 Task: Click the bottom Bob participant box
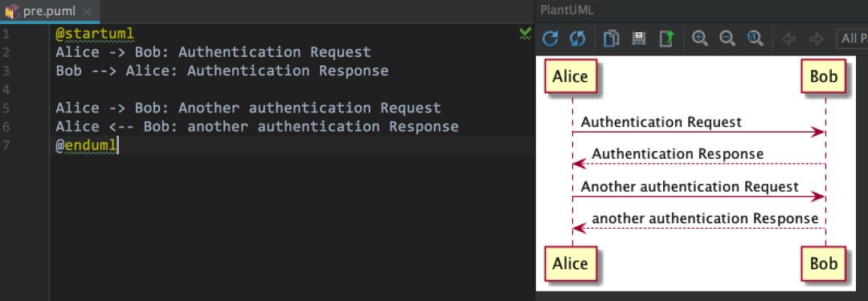[824, 263]
